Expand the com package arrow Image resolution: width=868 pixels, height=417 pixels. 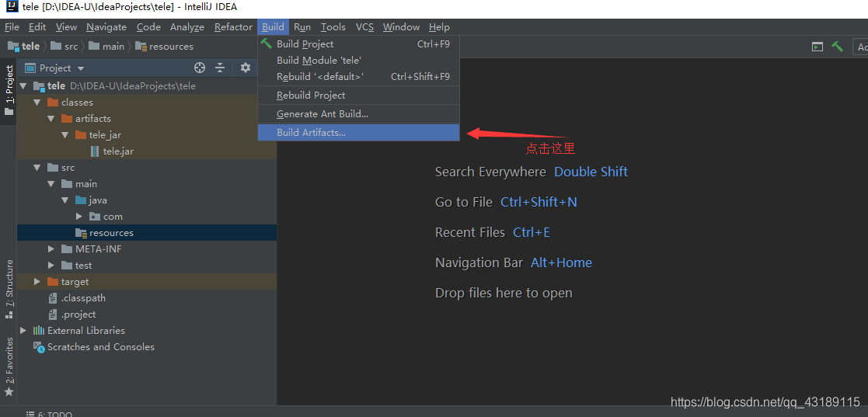pyautogui.click(x=78, y=216)
